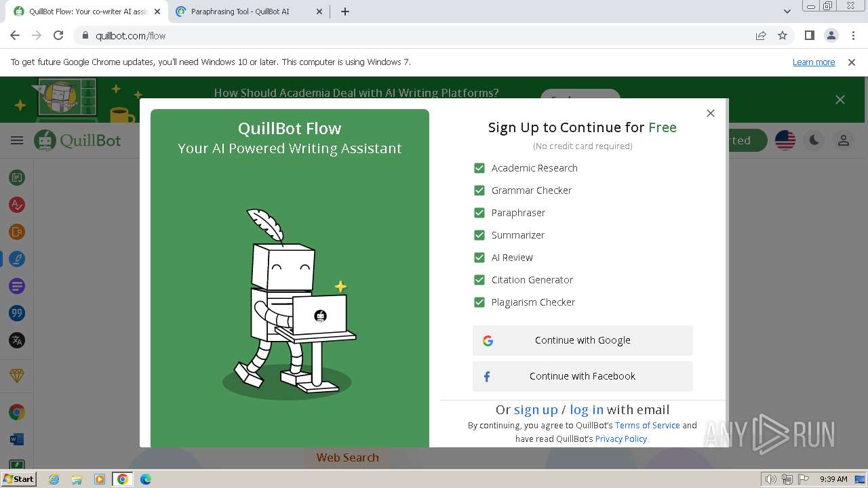The height and width of the screenshot is (488, 868).
Task: Go back to the previous page
Action: coord(15,36)
